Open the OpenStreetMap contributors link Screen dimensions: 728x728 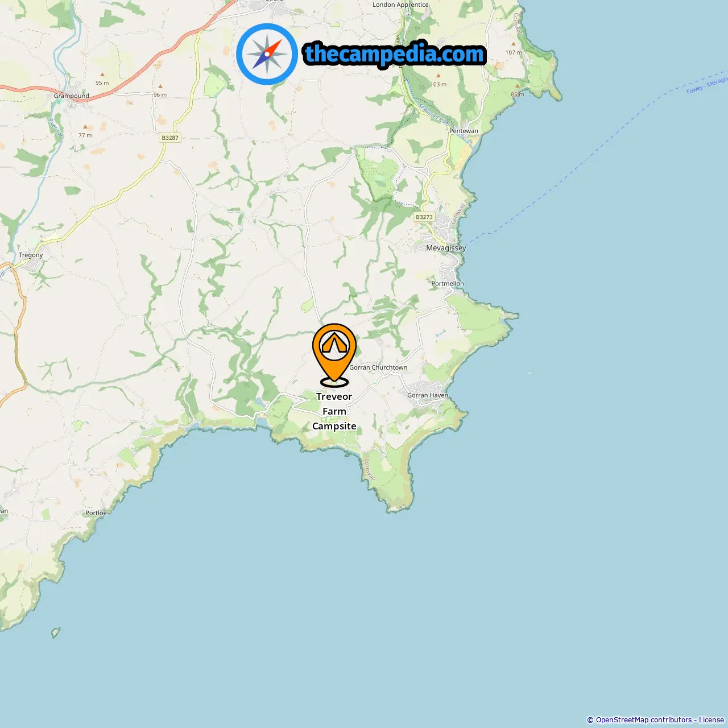coord(644,720)
